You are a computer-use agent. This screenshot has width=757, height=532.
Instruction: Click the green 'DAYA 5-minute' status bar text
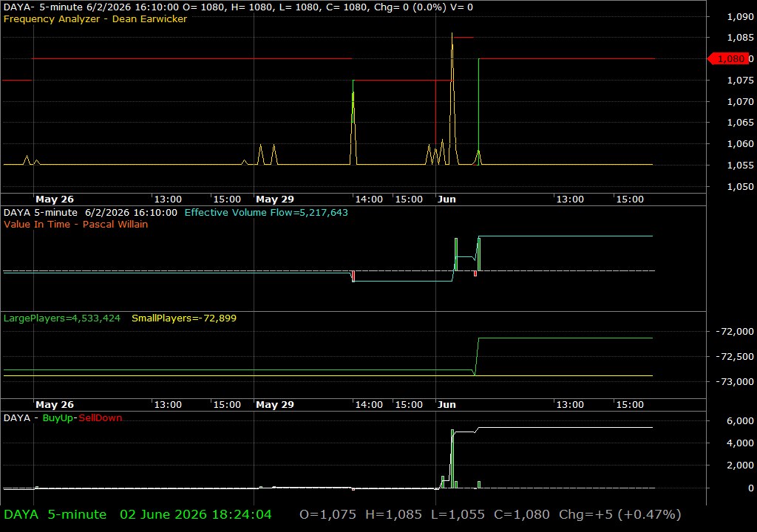[x=55, y=514]
